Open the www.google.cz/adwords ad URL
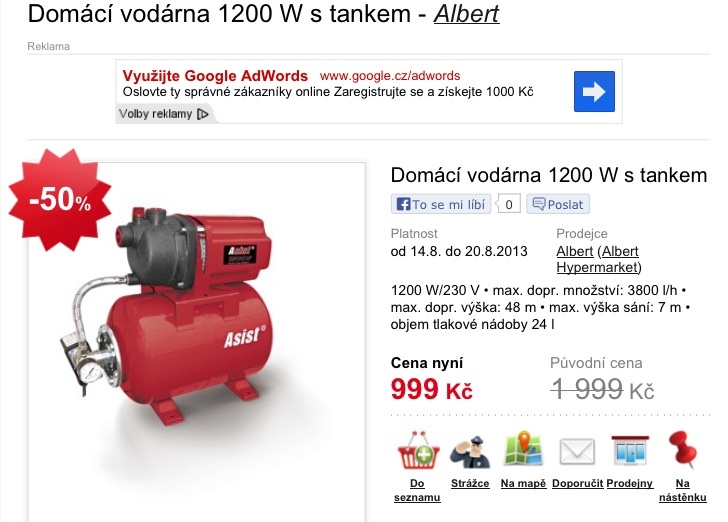 pyautogui.click(x=390, y=76)
